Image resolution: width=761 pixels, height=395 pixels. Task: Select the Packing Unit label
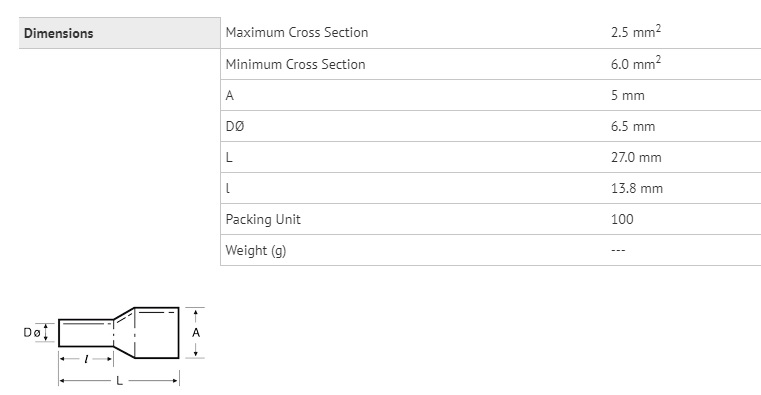click(263, 219)
